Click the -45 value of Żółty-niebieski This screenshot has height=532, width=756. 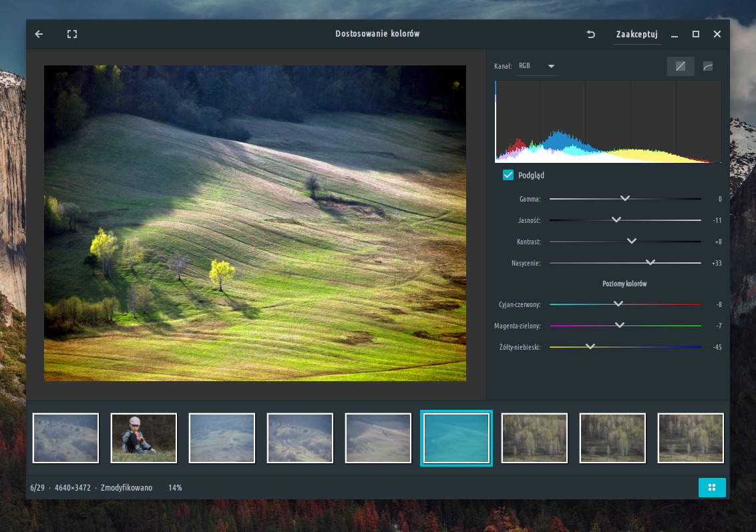tap(717, 348)
